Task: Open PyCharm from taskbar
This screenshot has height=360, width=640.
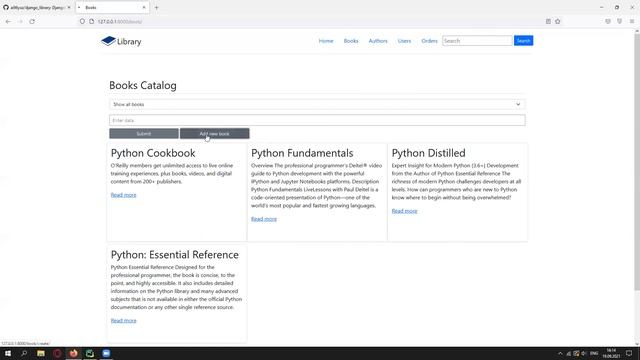Action: pyautogui.click(x=90, y=353)
